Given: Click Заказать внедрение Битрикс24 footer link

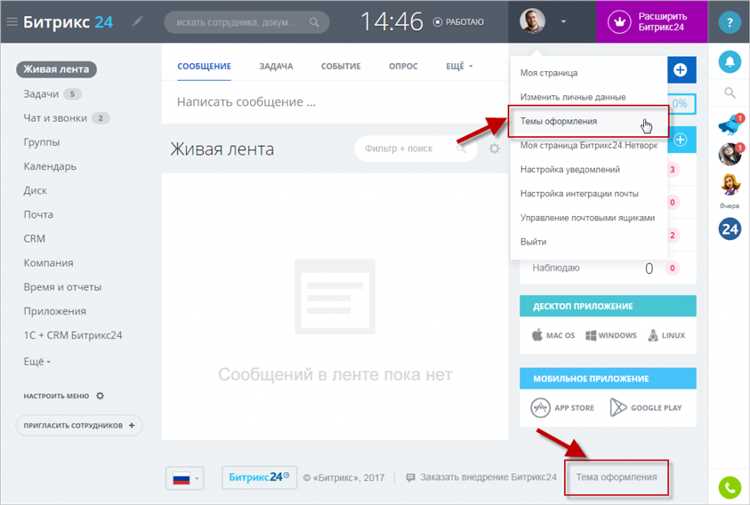Looking at the screenshot, I should tap(481, 477).
